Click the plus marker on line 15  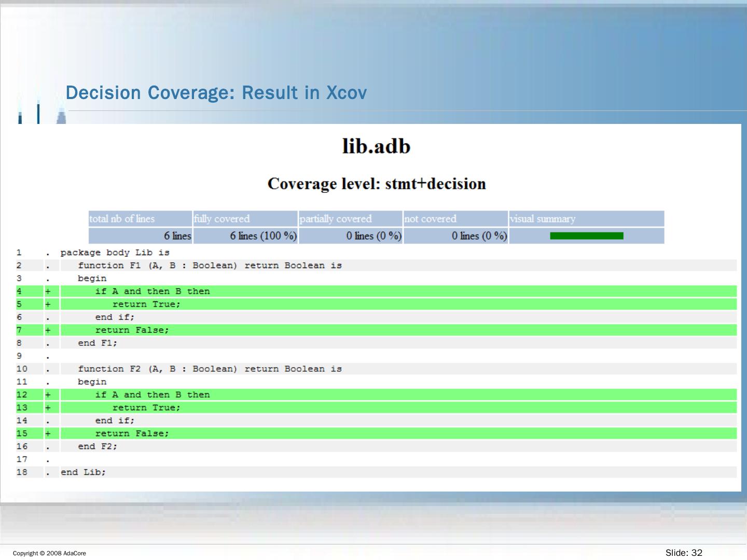click(x=48, y=433)
